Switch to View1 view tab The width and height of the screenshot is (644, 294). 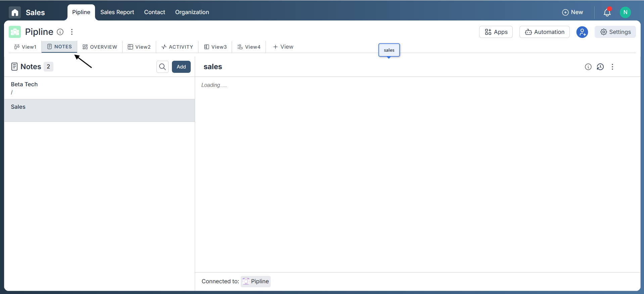[x=25, y=47]
